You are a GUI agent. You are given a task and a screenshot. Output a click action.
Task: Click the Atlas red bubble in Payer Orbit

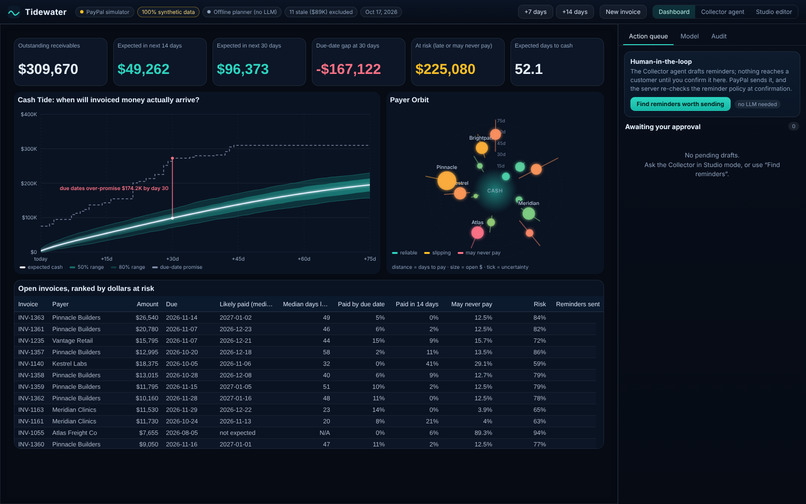478,233
